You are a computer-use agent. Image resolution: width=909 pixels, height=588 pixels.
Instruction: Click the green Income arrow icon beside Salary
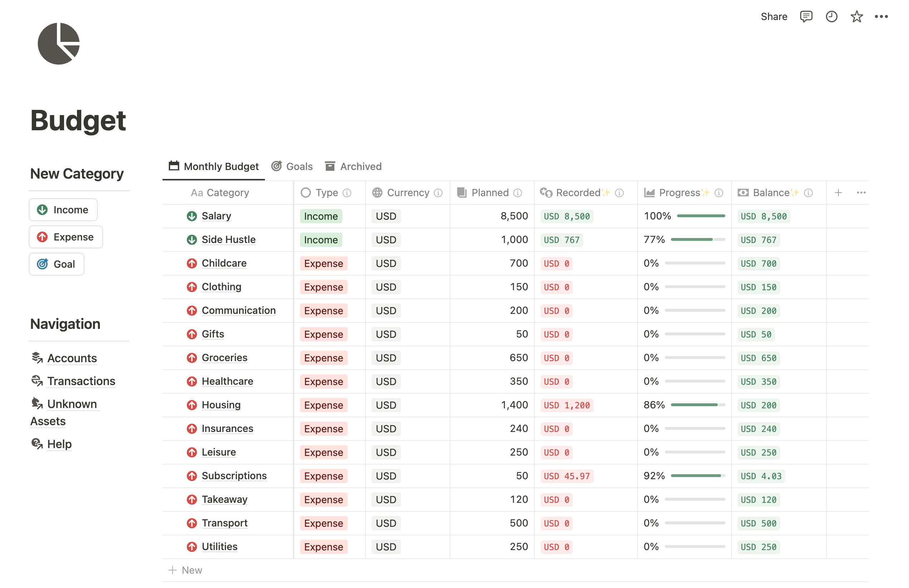click(x=192, y=216)
